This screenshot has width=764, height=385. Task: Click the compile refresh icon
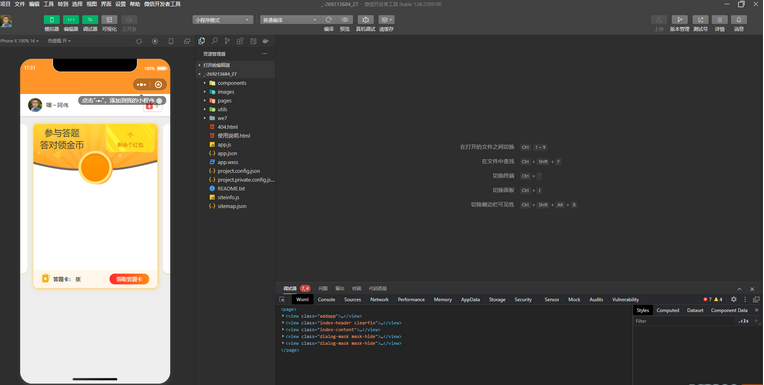pos(329,19)
